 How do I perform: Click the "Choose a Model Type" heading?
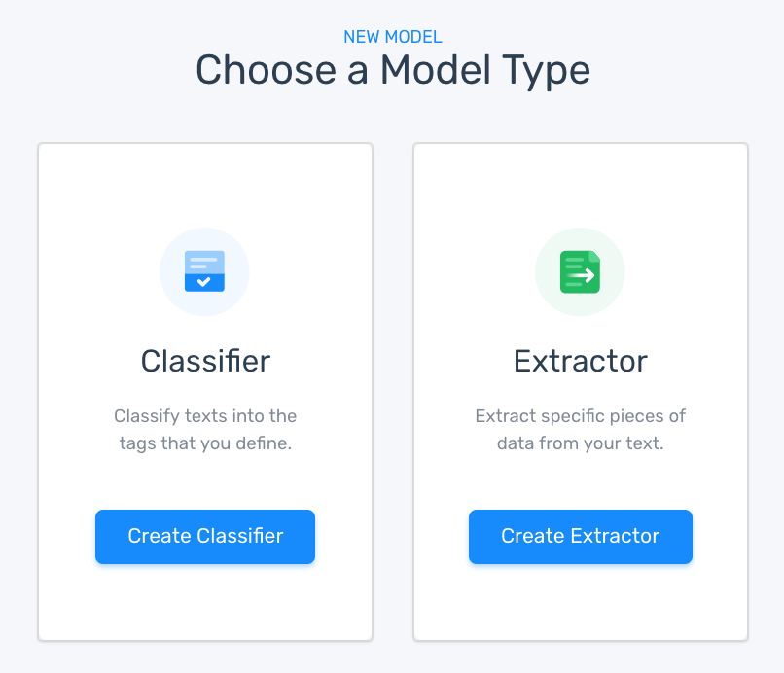392,71
